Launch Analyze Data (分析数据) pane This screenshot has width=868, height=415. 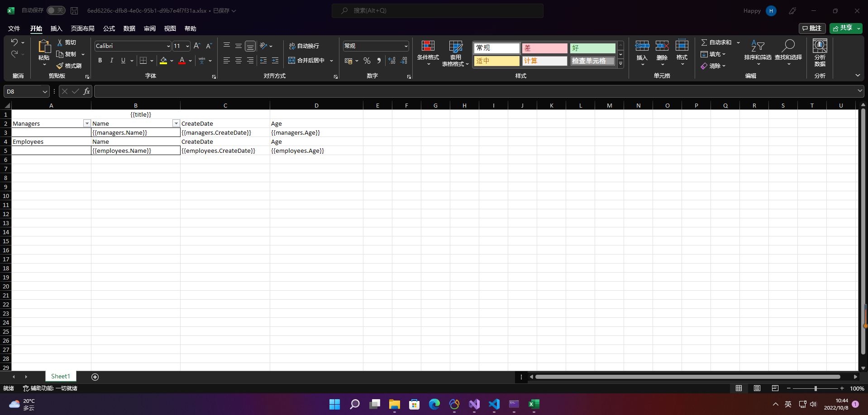[x=820, y=53]
